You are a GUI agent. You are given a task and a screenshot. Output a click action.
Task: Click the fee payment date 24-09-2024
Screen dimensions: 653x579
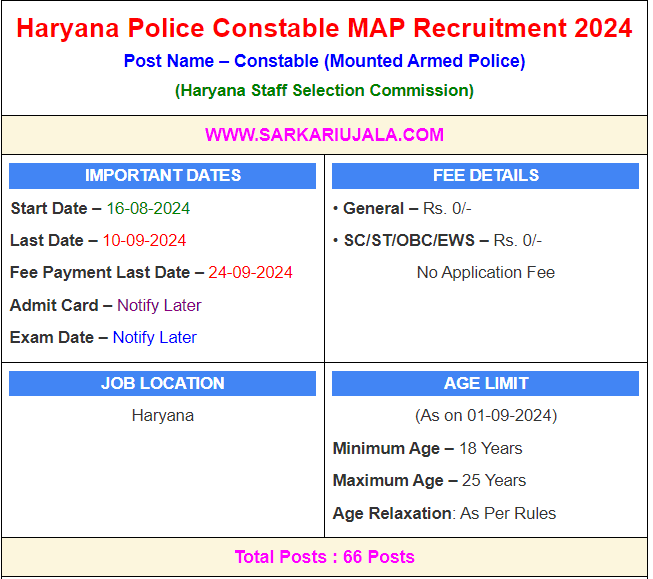pyautogui.click(x=250, y=272)
